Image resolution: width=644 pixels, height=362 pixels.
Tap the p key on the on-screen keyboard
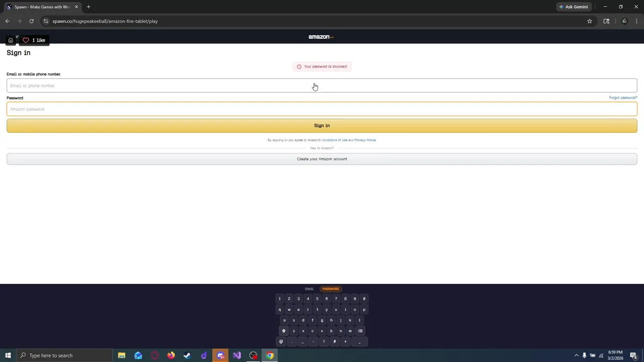point(364,310)
